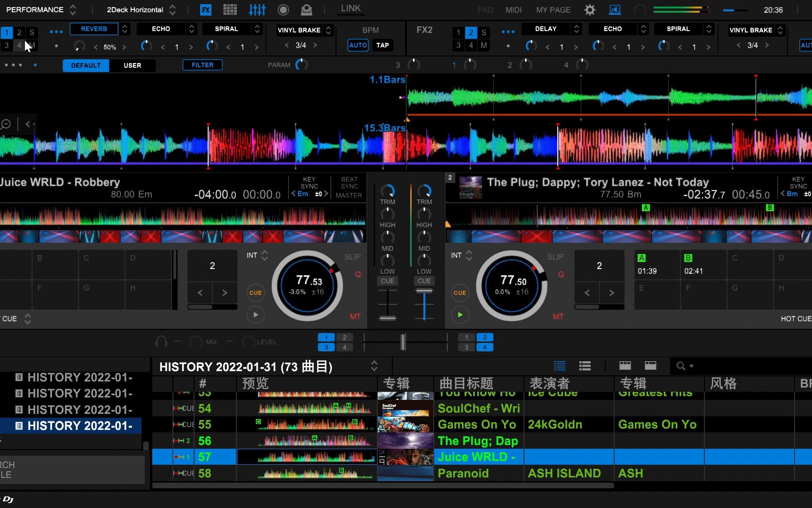This screenshot has width=812, height=508.
Task: Select track row 58 Paranoid
Action: pos(482,473)
